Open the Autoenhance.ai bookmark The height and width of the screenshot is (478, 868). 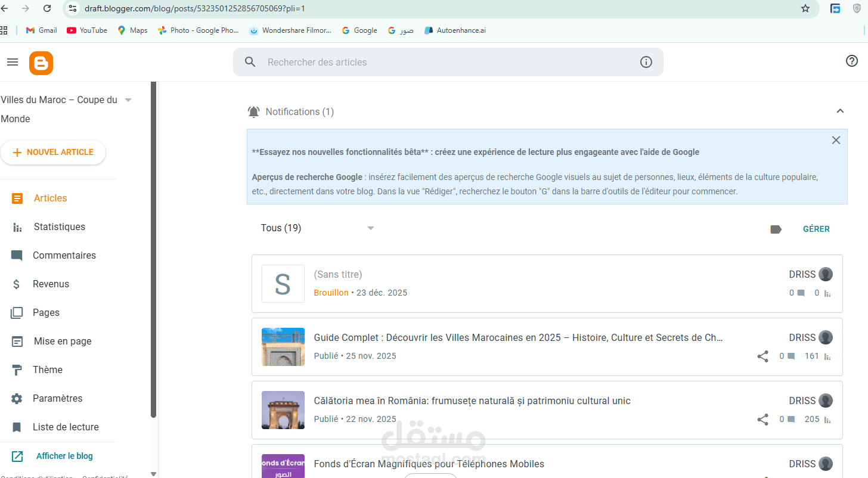click(455, 30)
